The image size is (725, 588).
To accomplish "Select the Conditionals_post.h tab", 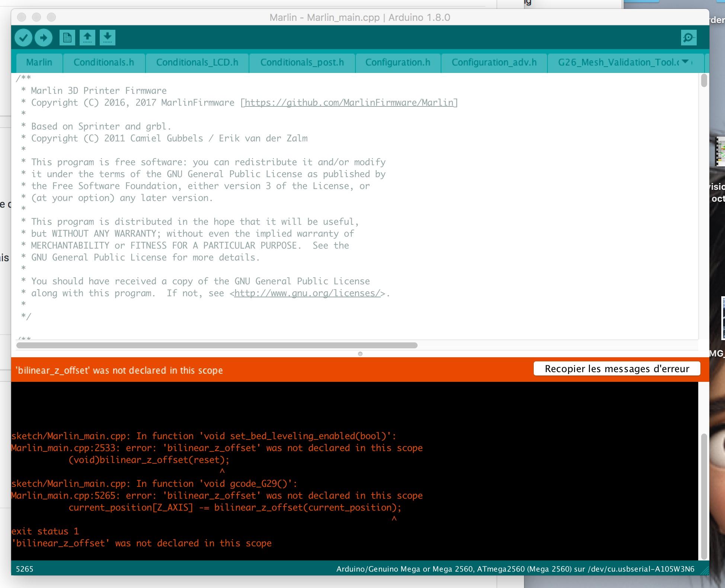I will point(302,62).
